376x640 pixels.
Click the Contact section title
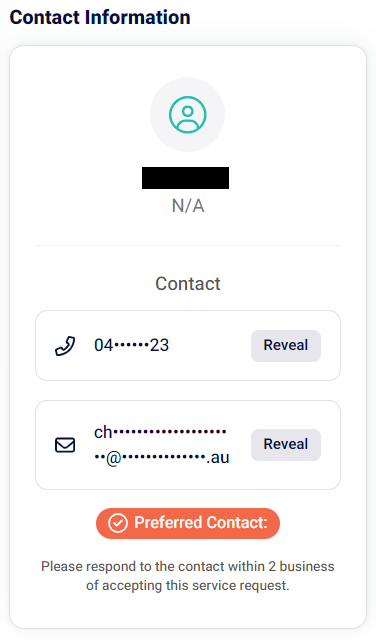(x=188, y=284)
